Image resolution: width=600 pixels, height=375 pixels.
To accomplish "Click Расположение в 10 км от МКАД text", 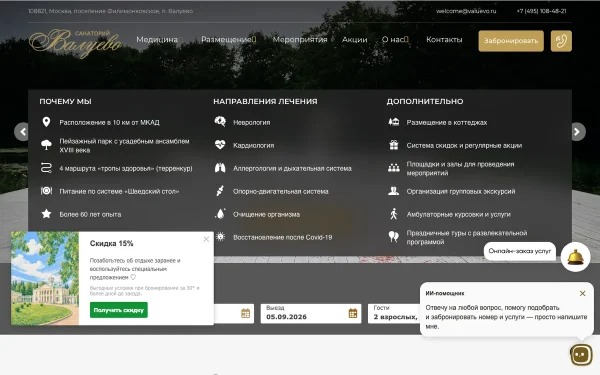I will (x=109, y=122).
